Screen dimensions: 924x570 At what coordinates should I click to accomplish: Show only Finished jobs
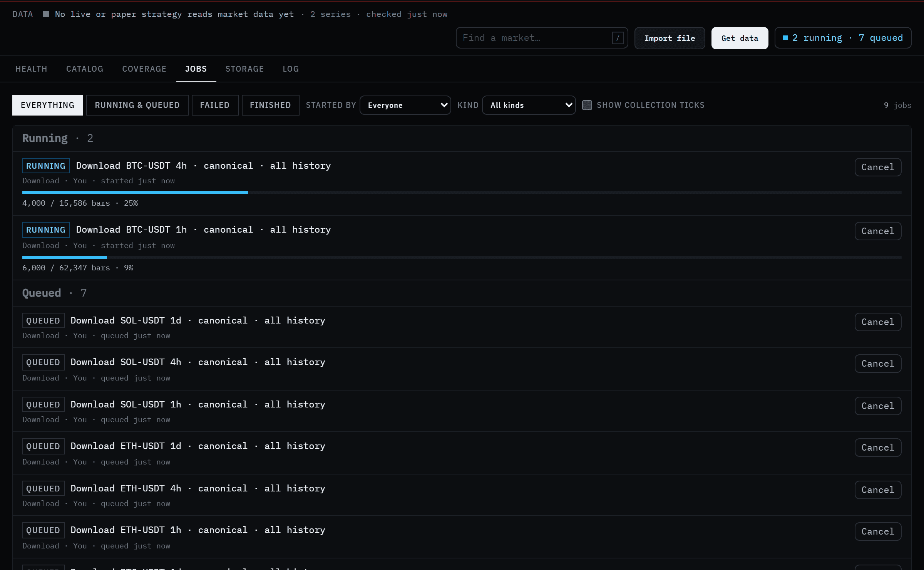[x=270, y=105]
